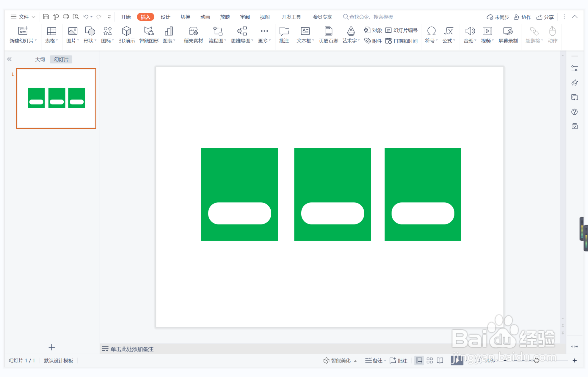Click 单击此处添加备注 notes area
The image size is (588, 377).
132,349
